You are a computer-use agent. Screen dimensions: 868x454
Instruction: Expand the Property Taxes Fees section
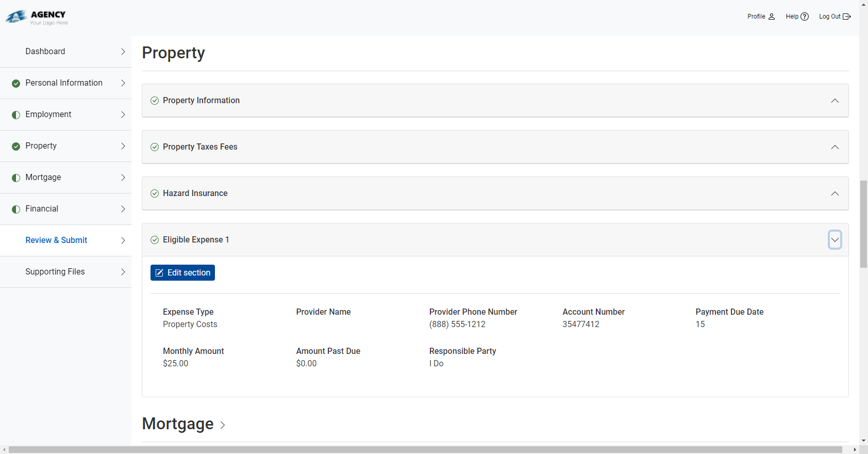tap(834, 147)
